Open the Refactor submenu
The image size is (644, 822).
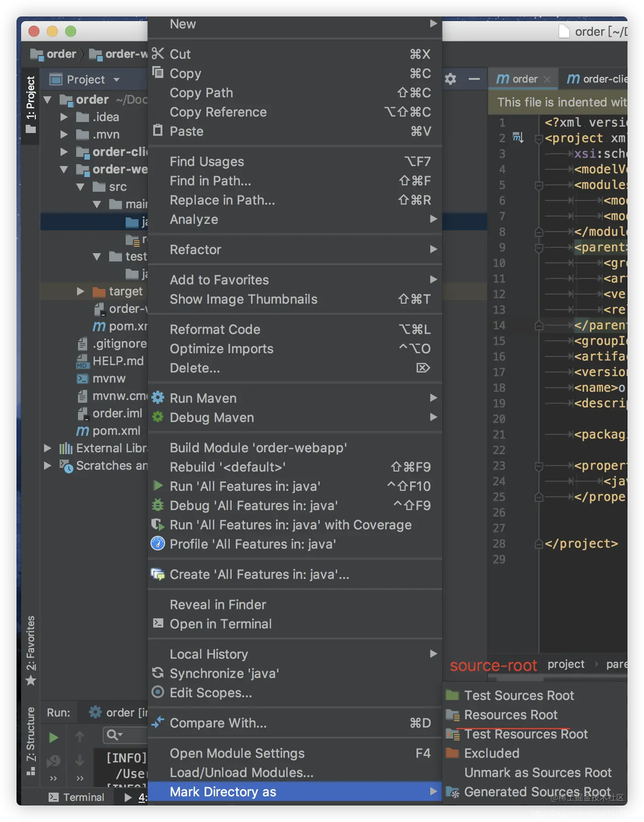coord(295,250)
